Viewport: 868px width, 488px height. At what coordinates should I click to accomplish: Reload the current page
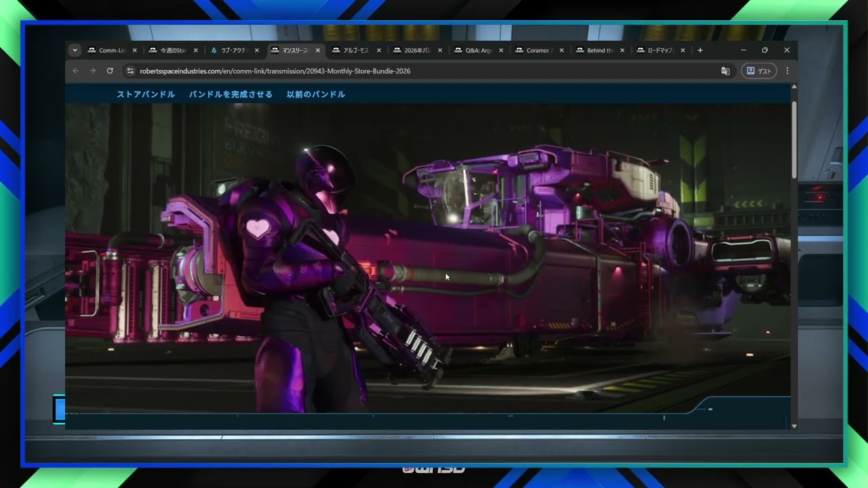110,70
